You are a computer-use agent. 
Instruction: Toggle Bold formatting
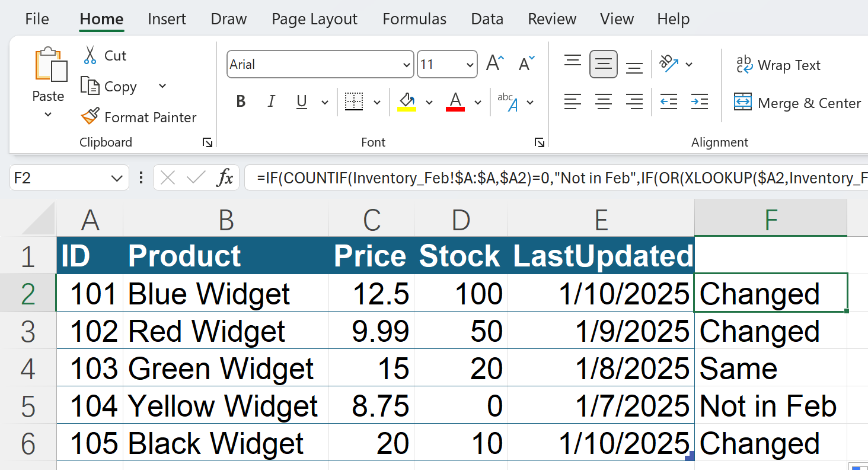tap(241, 102)
